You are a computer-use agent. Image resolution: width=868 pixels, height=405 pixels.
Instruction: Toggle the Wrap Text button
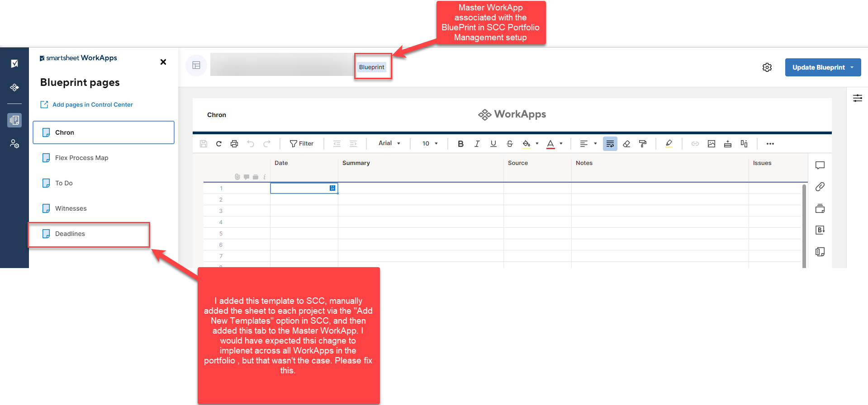610,144
